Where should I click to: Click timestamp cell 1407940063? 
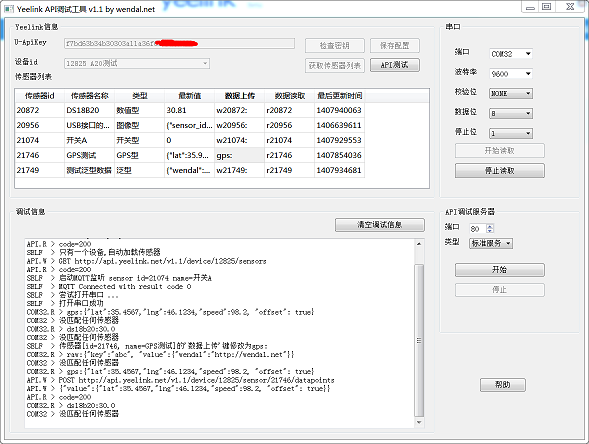pos(340,110)
